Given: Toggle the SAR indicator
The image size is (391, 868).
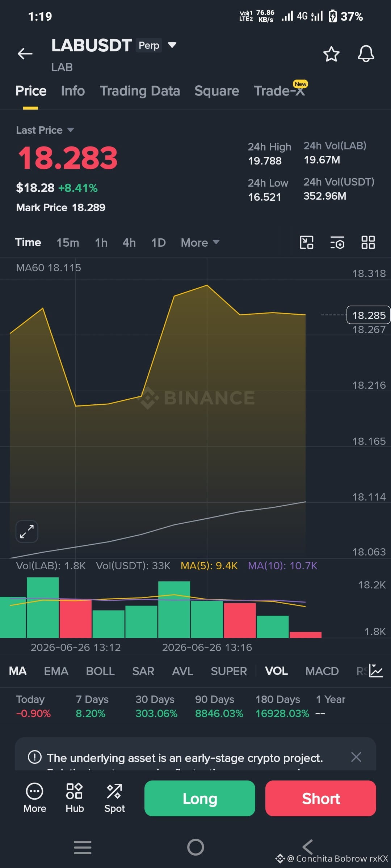Looking at the screenshot, I should tap(143, 671).
